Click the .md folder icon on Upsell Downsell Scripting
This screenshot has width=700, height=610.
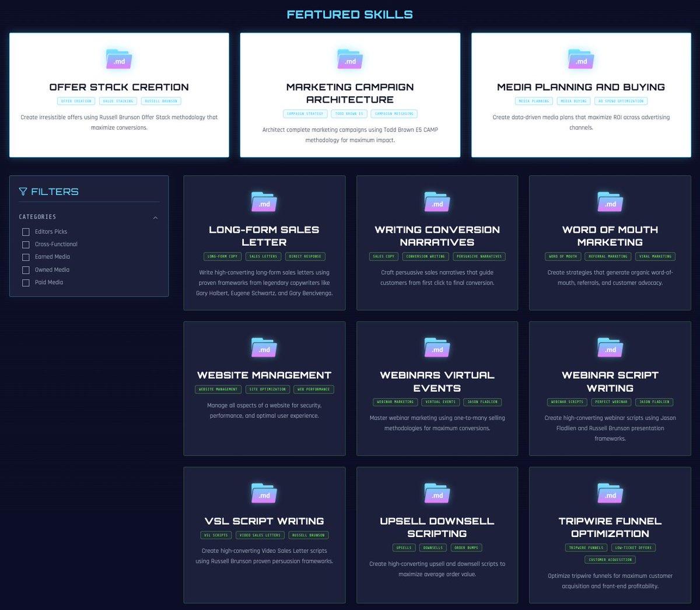[437, 493]
